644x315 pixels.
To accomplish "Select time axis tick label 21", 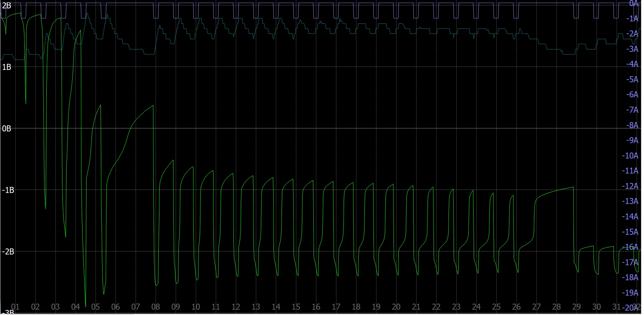I will pos(416,307).
